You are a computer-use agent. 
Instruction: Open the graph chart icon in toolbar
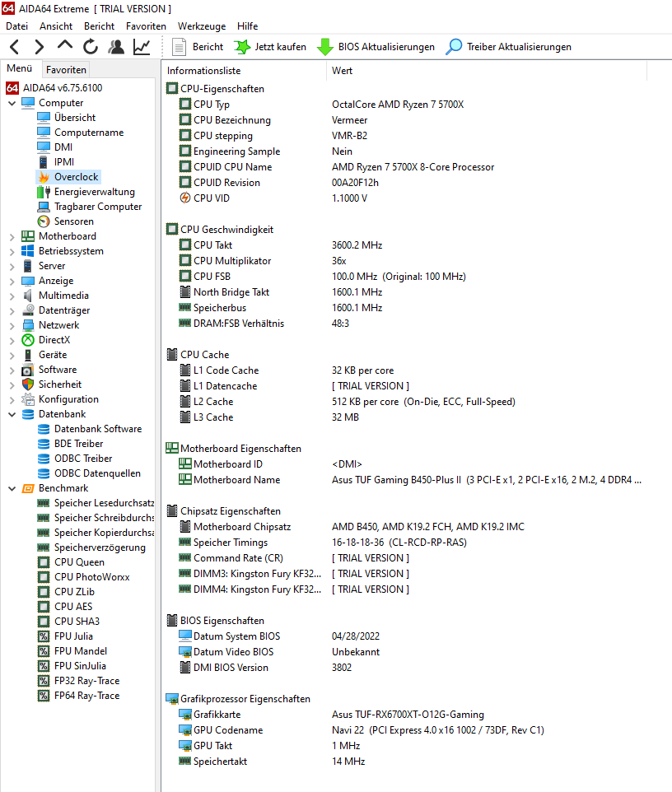coord(142,47)
